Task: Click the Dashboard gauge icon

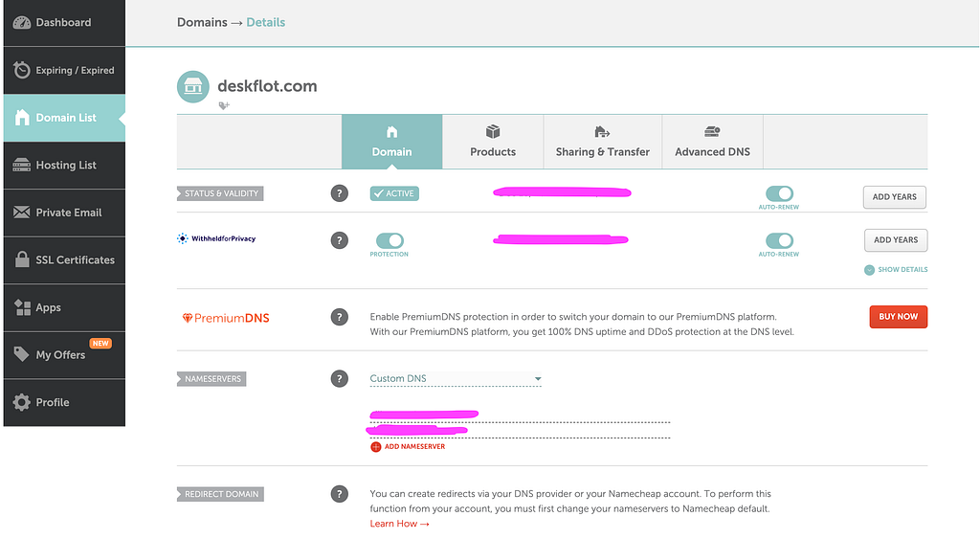Action: [x=22, y=23]
